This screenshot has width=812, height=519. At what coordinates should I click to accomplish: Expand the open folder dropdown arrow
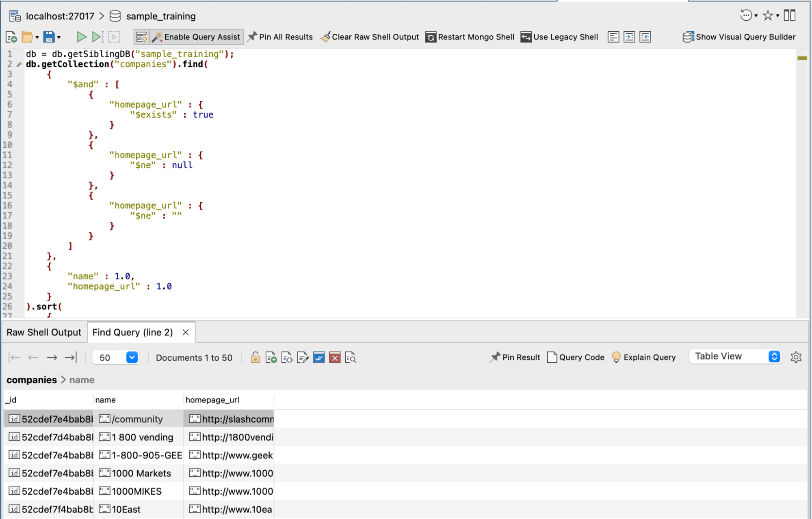37,37
